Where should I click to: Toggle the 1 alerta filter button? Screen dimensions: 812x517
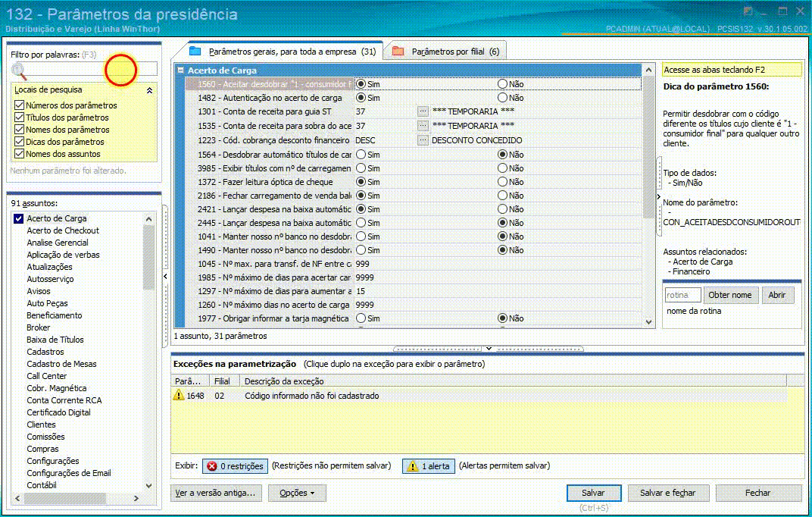(x=429, y=466)
